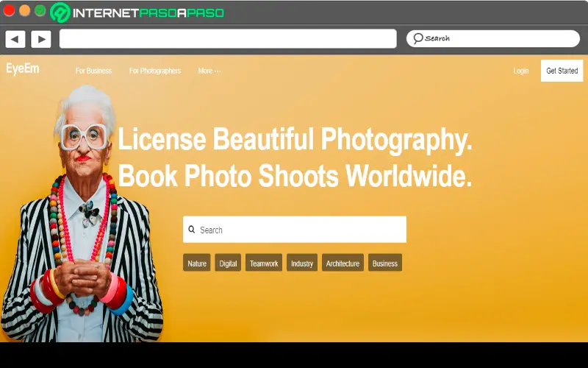Focus the browser top-right Search box

[493, 39]
